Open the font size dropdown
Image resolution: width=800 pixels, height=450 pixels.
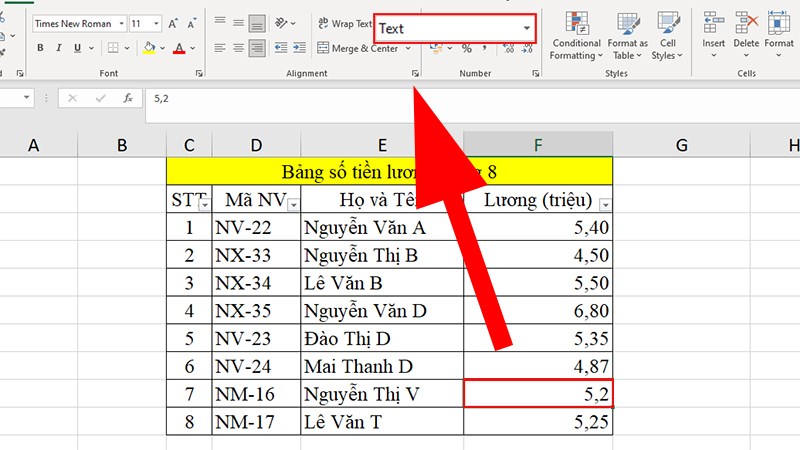[156, 23]
